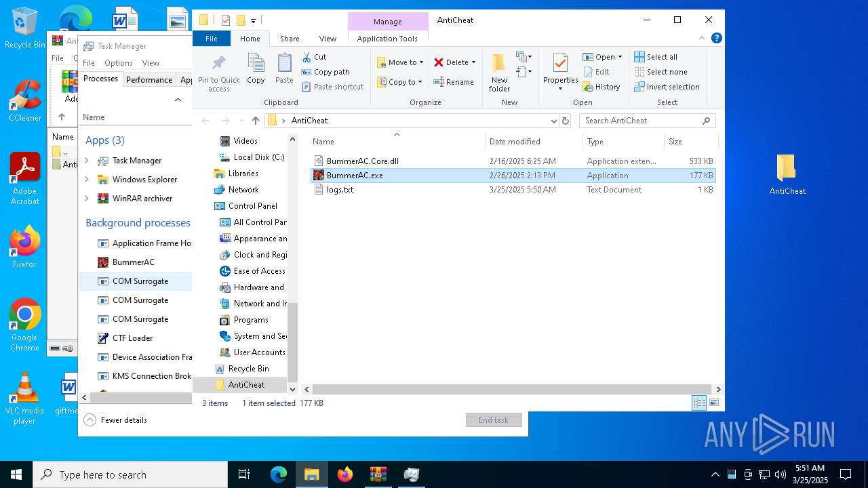
Task: Expand Windows Explorer app entry
Action: click(87, 180)
